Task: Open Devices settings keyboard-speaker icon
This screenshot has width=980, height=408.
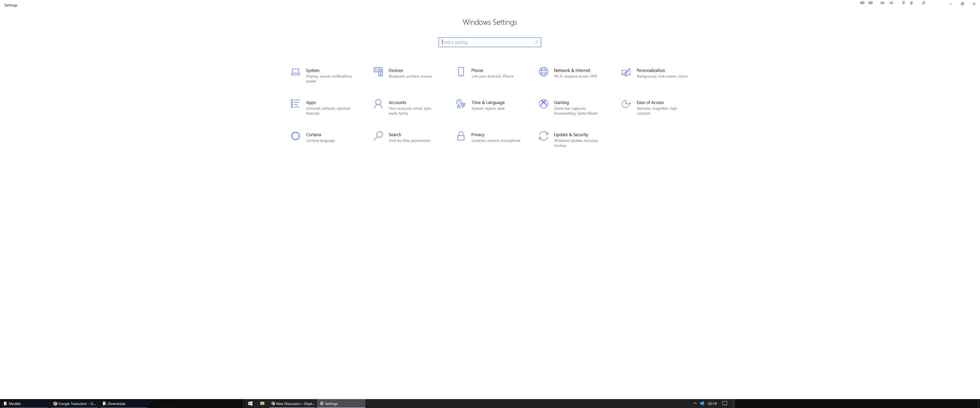Action: click(378, 71)
